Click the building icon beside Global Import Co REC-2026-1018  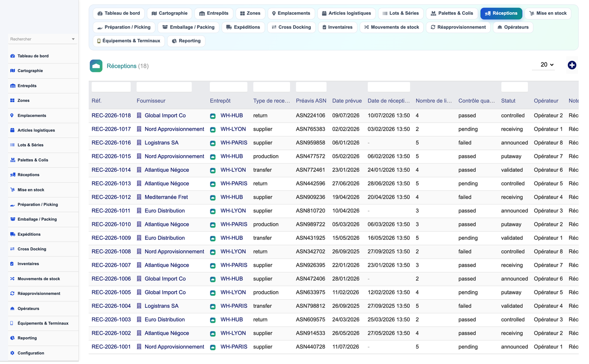(x=139, y=116)
